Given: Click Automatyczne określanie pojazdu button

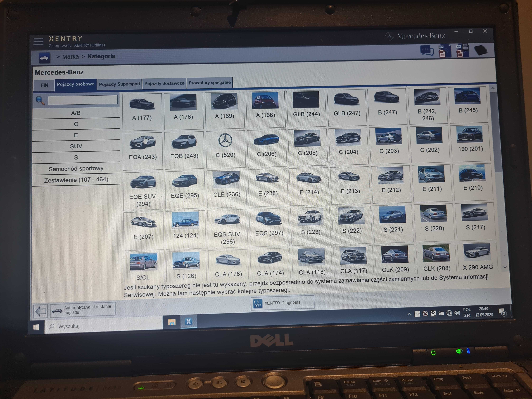Looking at the screenshot, I should tap(83, 310).
